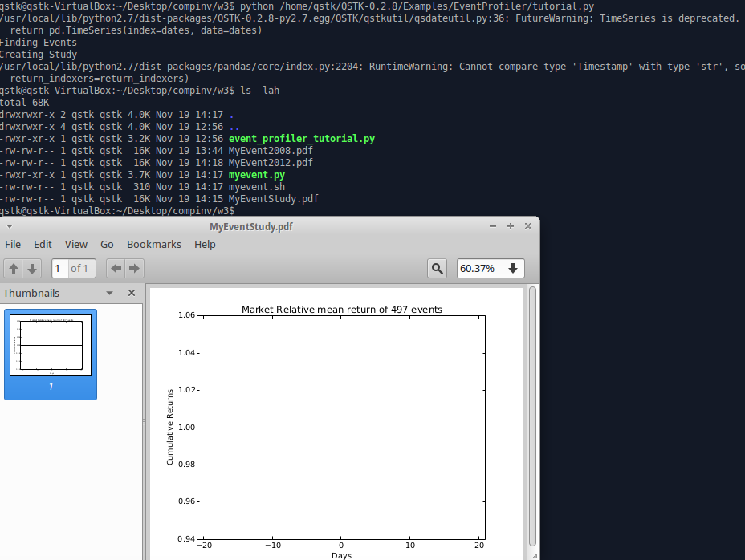Click MyEvent2008.pdf in terminal listing
This screenshot has height=560, width=745.
(271, 151)
